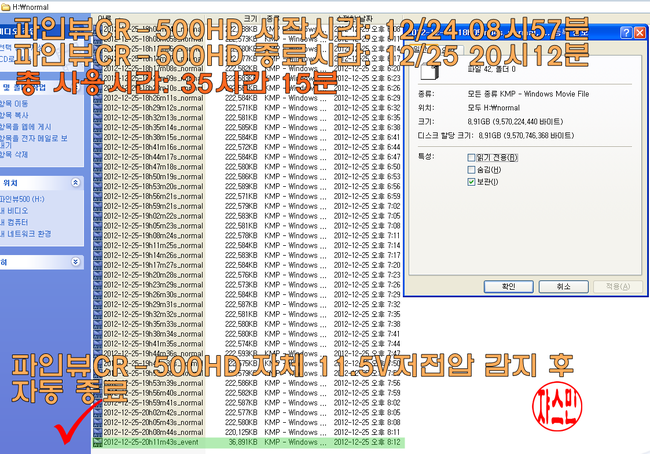
Task: Open 파인뷰500 (H:) location link
Action: 22,199
